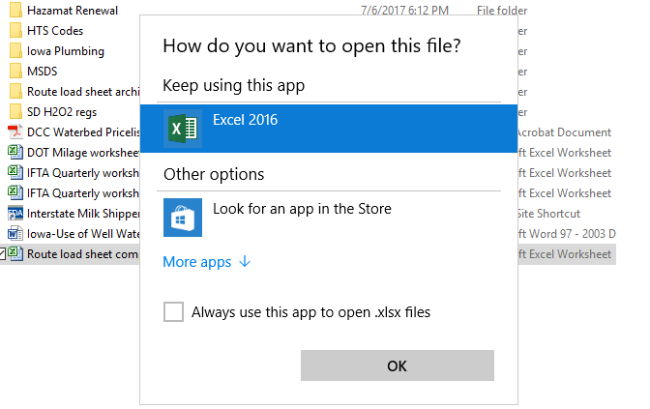Select the SD H2O2 regs folder
Viewport: 650px width, 409px height.
pos(62,111)
